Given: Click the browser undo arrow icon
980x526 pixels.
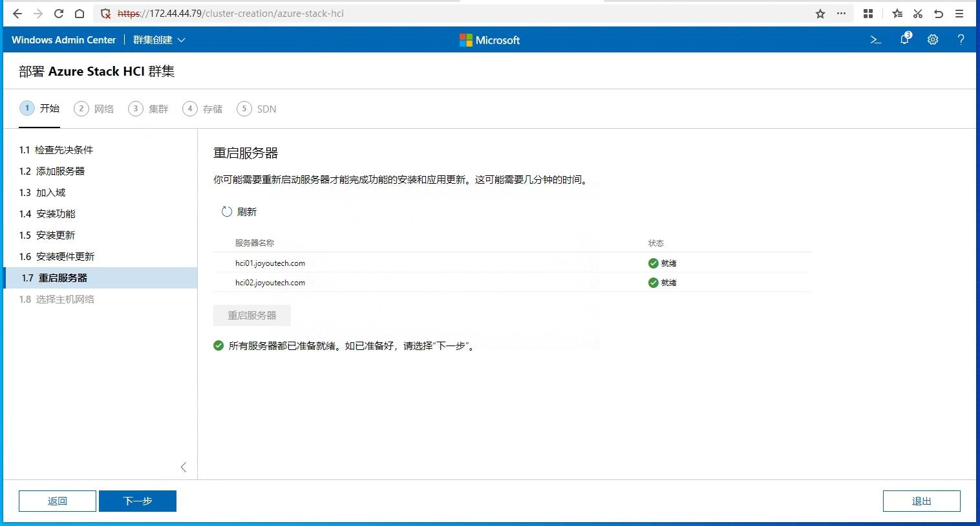Looking at the screenshot, I should (x=939, y=14).
